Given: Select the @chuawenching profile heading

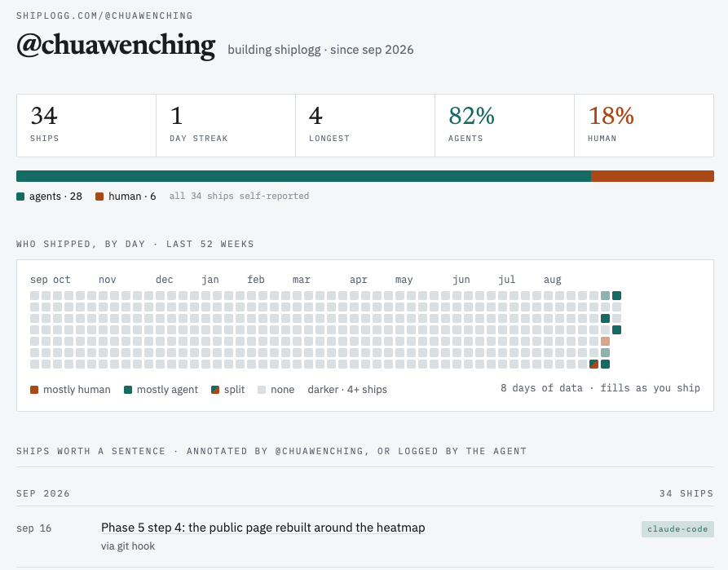Looking at the screenshot, I should point(116,46).
